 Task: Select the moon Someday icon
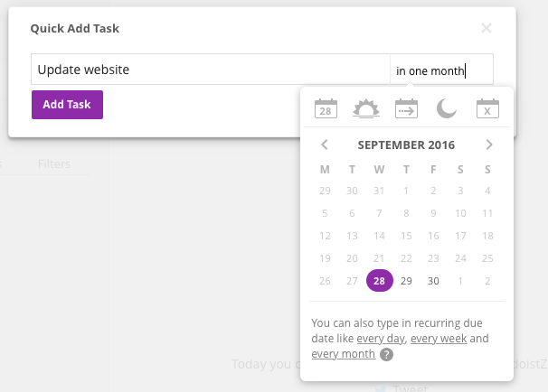[447, 108]
